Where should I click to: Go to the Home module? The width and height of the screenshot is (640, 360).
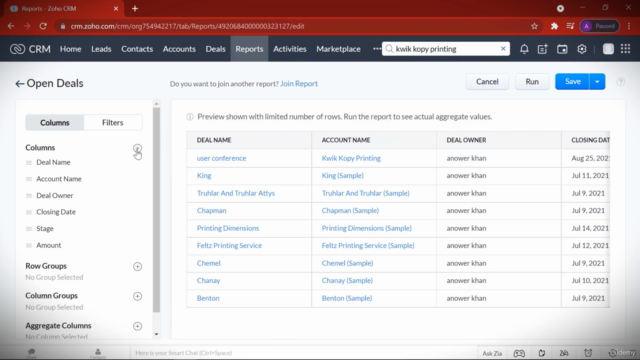(71, 49)
